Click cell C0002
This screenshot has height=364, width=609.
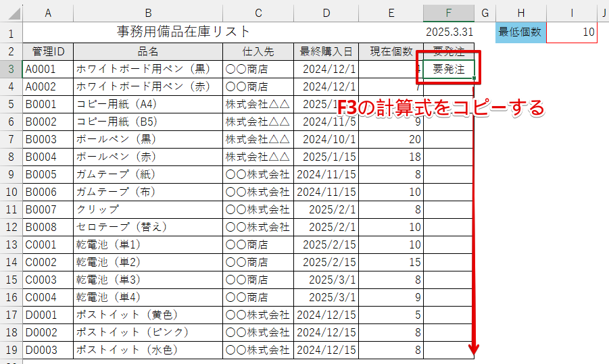(x=48, y=262)
